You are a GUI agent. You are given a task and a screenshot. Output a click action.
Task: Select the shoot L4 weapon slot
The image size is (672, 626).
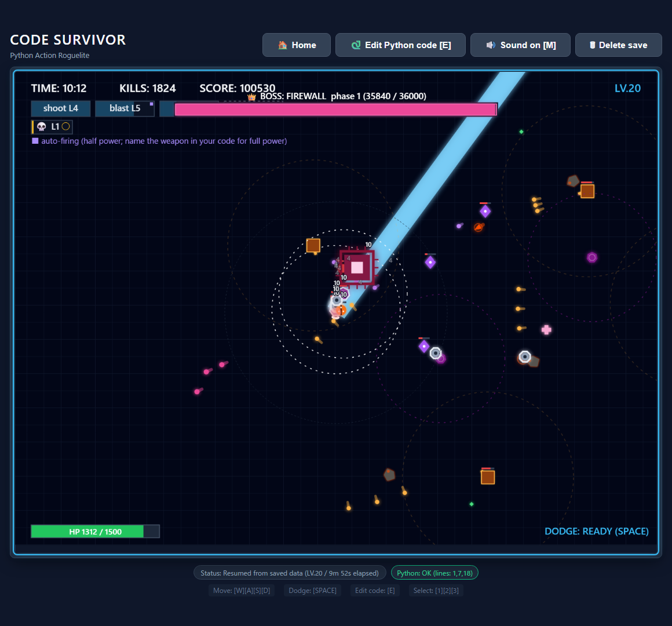click(x=60, y=108)
